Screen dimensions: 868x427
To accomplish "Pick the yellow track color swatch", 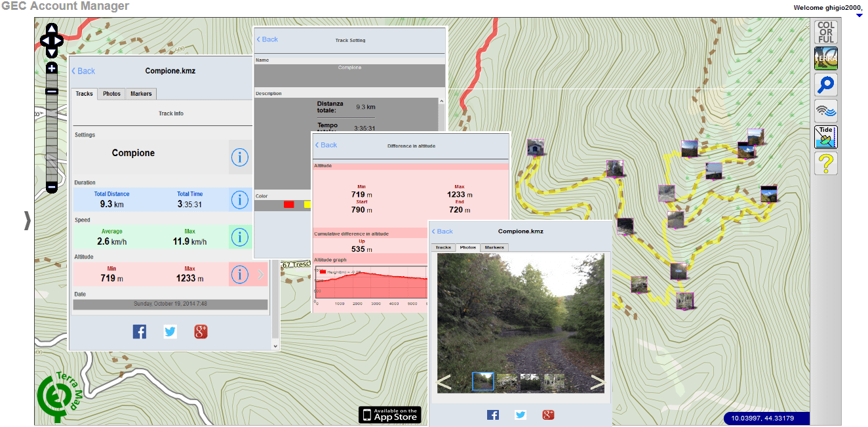I will point(307,205).
